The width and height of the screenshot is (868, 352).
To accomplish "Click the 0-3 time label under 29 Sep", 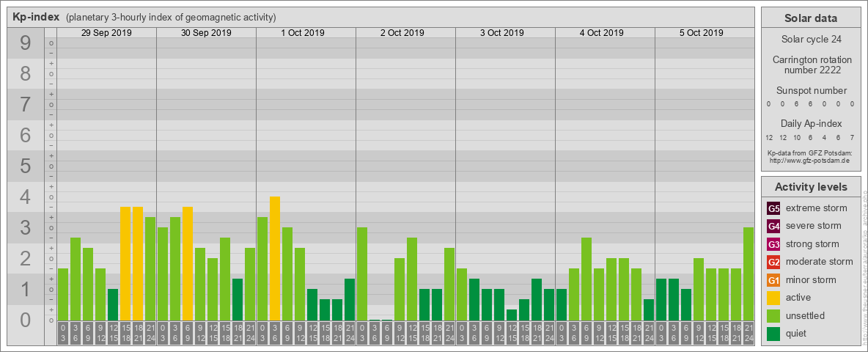I will point(63,334).
